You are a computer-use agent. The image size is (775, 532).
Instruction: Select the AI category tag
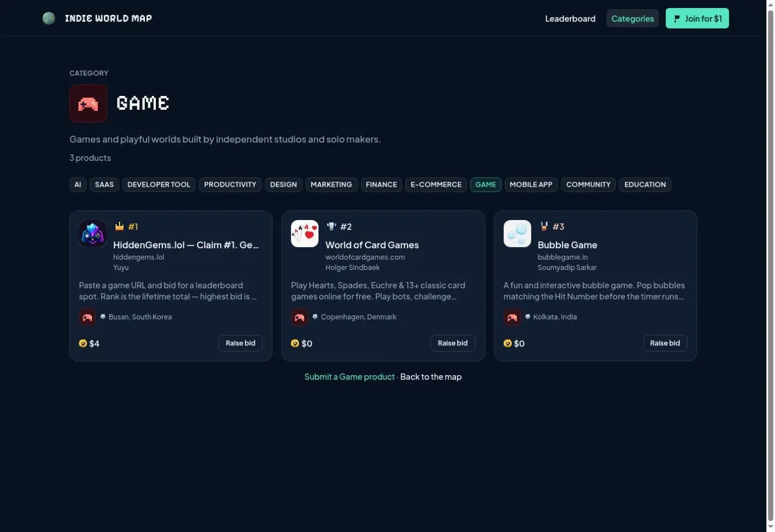tap(78, 184)
